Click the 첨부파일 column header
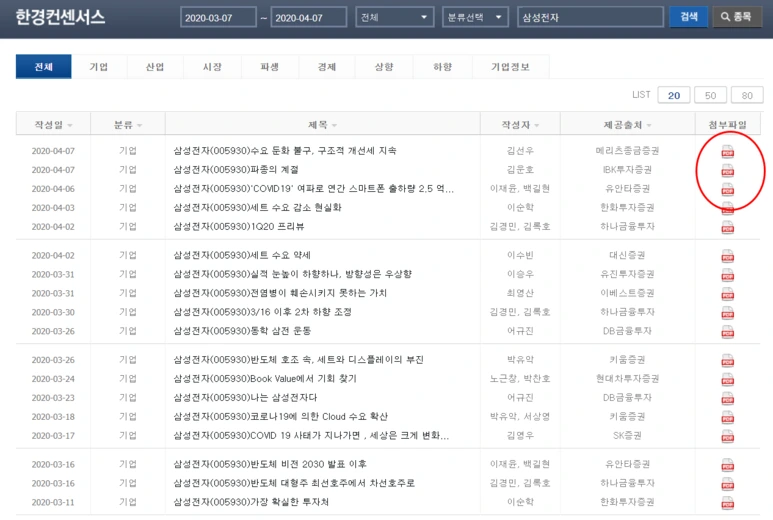Screen dimensions: 773x520 (x=727, y=125)
